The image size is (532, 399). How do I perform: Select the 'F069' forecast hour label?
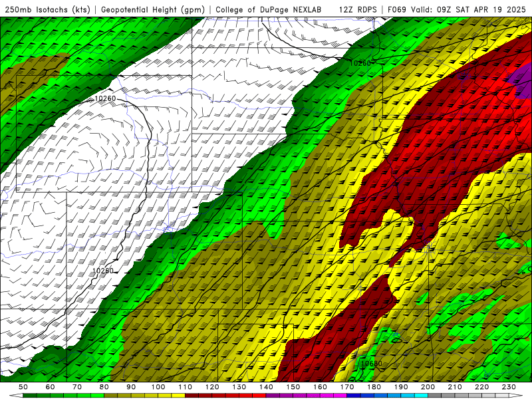click(396, 9)
